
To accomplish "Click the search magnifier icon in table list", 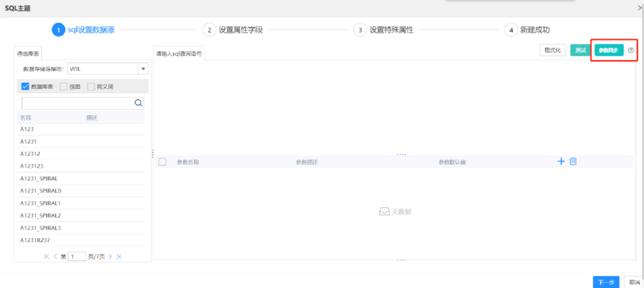I will click(x=138, y=103).
